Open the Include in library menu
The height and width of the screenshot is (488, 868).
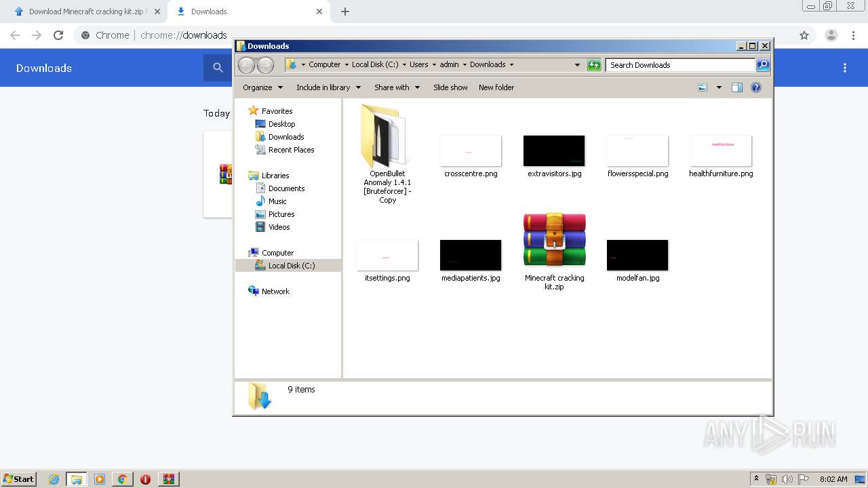tap(328, 87)
